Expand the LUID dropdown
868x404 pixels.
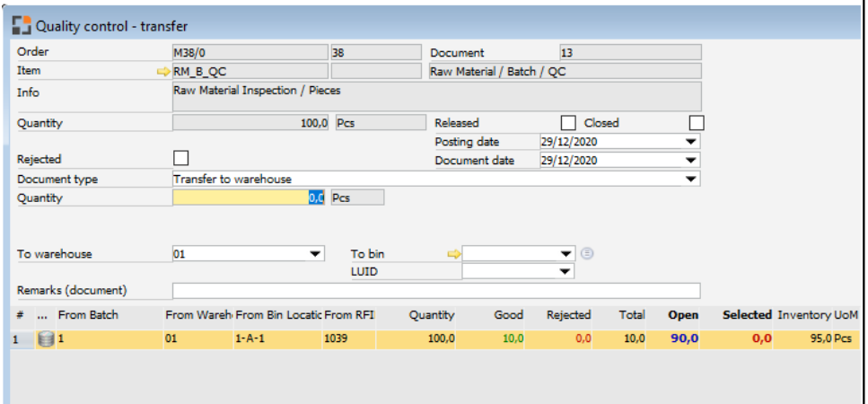pos(565,271)
